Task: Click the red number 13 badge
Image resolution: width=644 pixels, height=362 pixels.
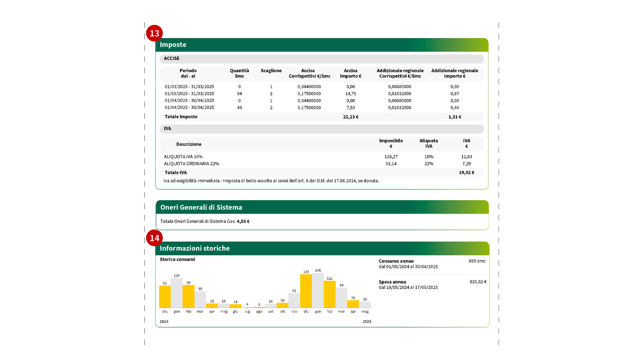Action: (x=154, y=33)
